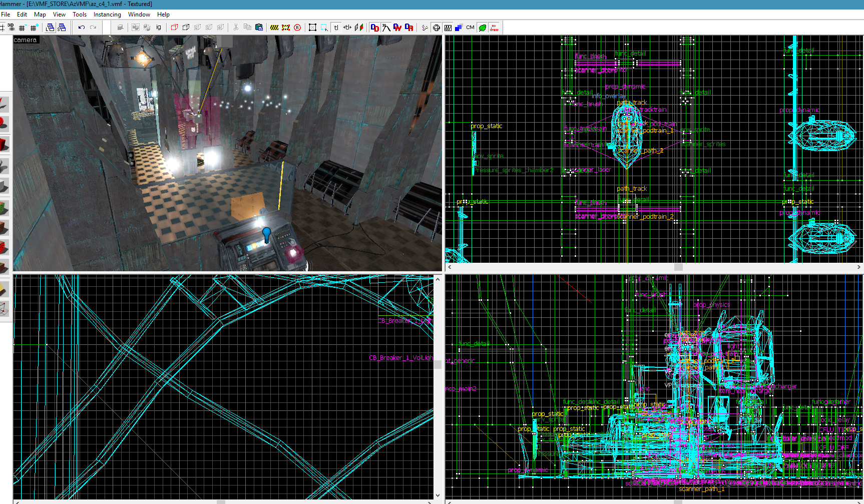
Task: Click the bottom-left view's scroll-down arrow
Action: [438, 495]
